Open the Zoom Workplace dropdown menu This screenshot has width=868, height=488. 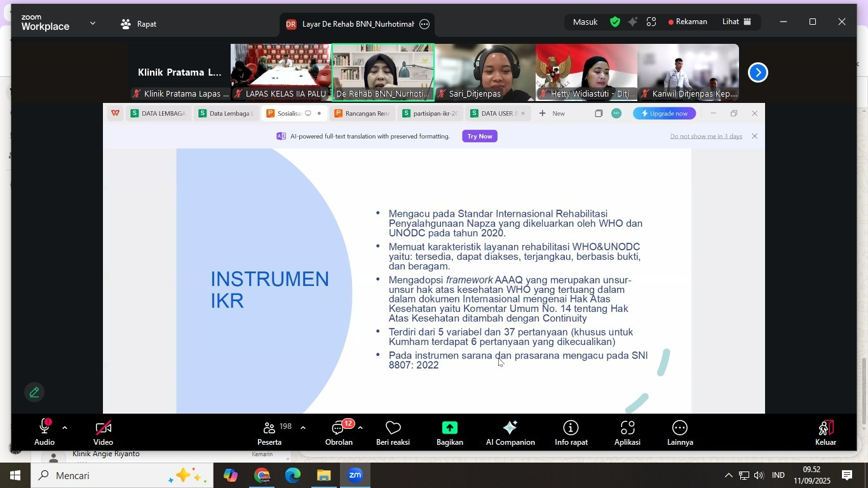pos(93,24)
